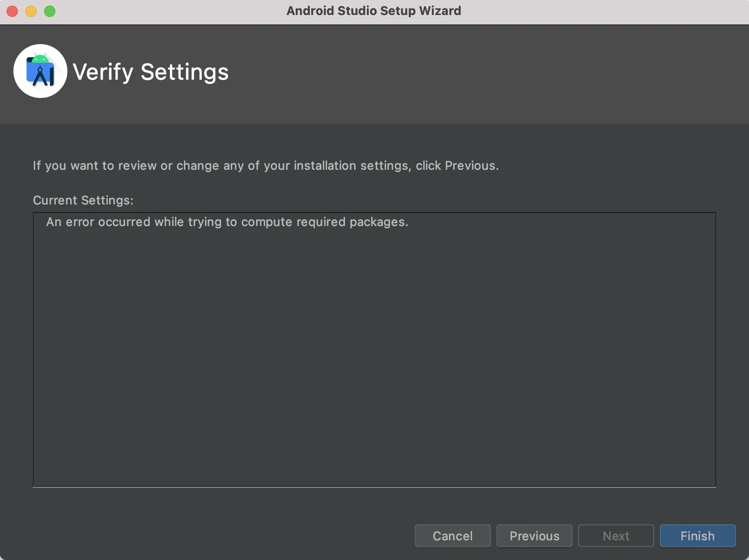Image resolution: width=749 pixels, height=560 pixels.
Task: Cancel the setup wizard
Action: point(452,536)
